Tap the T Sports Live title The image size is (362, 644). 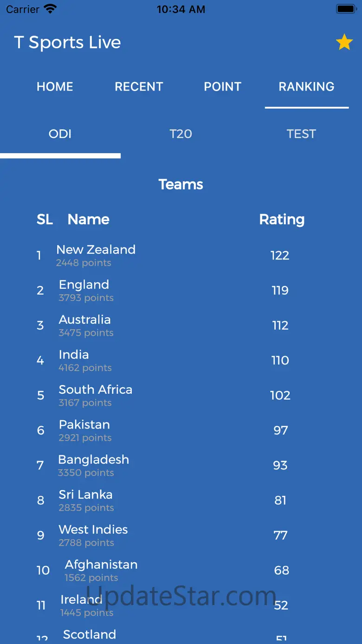coord(67,42)
